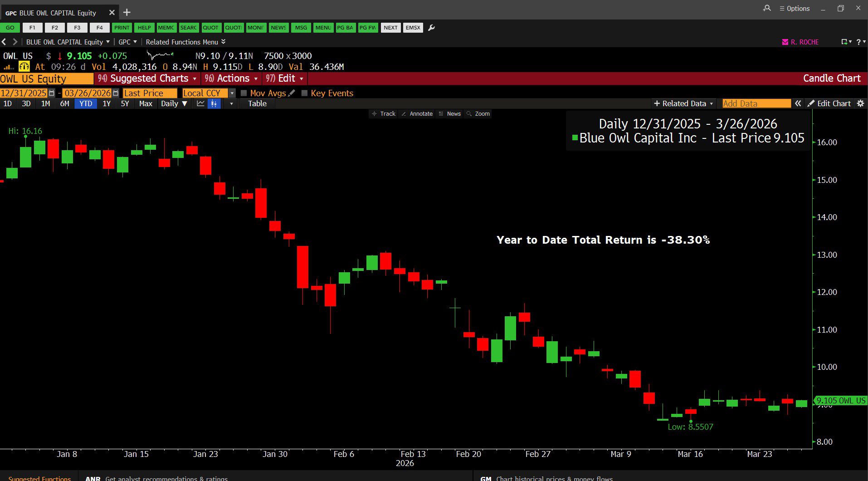Viewport: 868px width, 481px height.
Task: Select the 1Y time range tab
Action: [x=107, y=103]
